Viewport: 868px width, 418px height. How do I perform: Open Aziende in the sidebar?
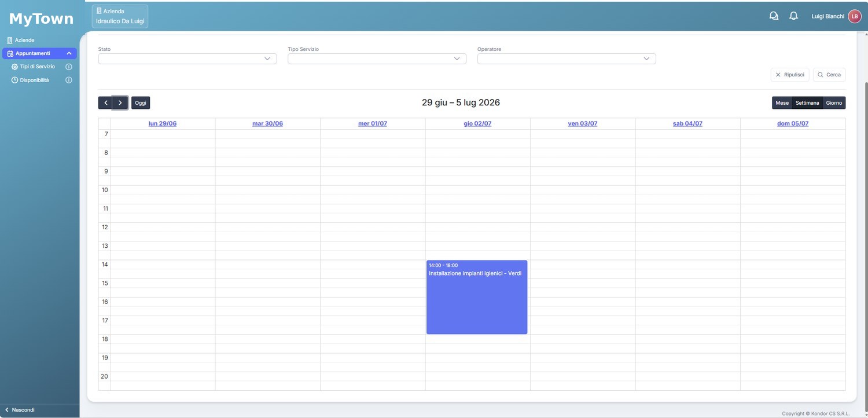click(x=24, y=41)
